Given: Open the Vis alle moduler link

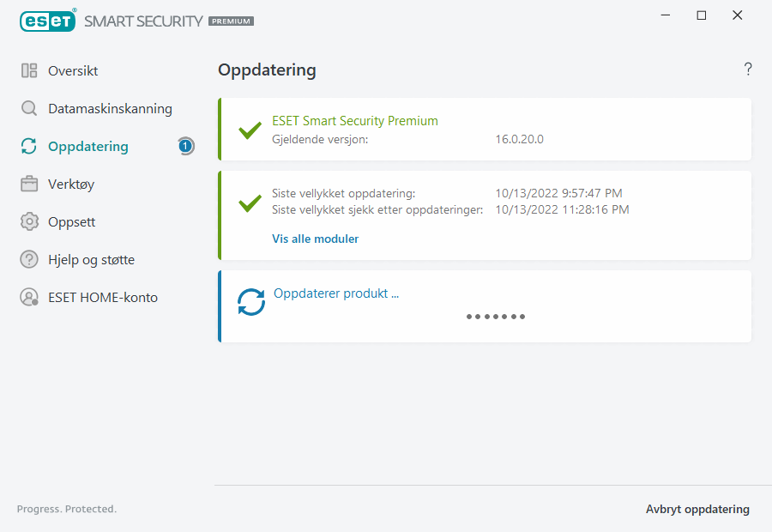Looking at the screenshot, I should coord(315,239).
